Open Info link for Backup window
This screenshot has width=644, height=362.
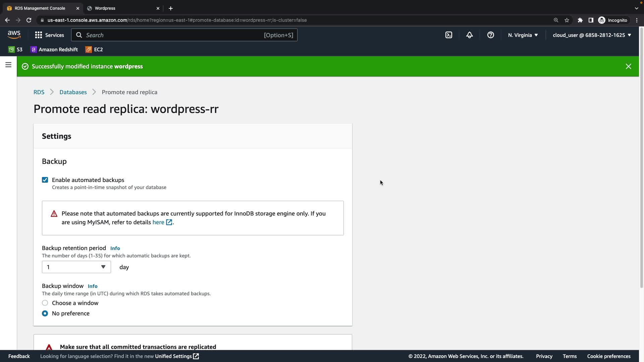(93, 286)
